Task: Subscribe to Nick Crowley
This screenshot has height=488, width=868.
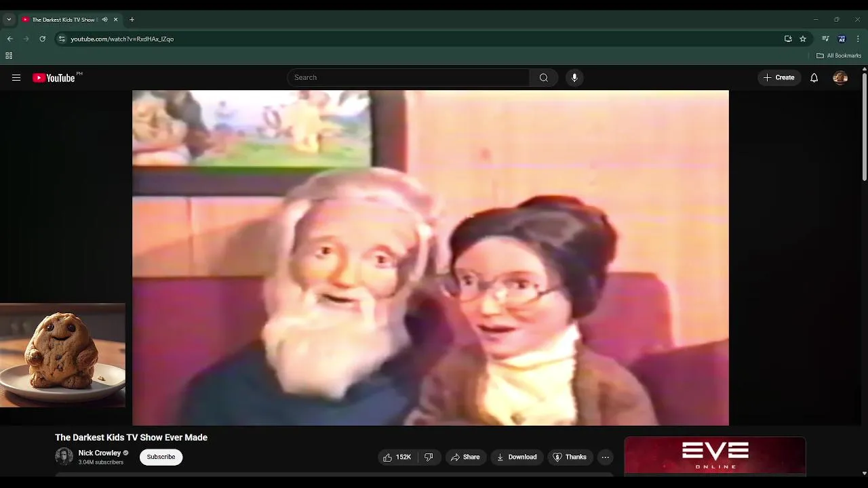Action: point(161,457)
